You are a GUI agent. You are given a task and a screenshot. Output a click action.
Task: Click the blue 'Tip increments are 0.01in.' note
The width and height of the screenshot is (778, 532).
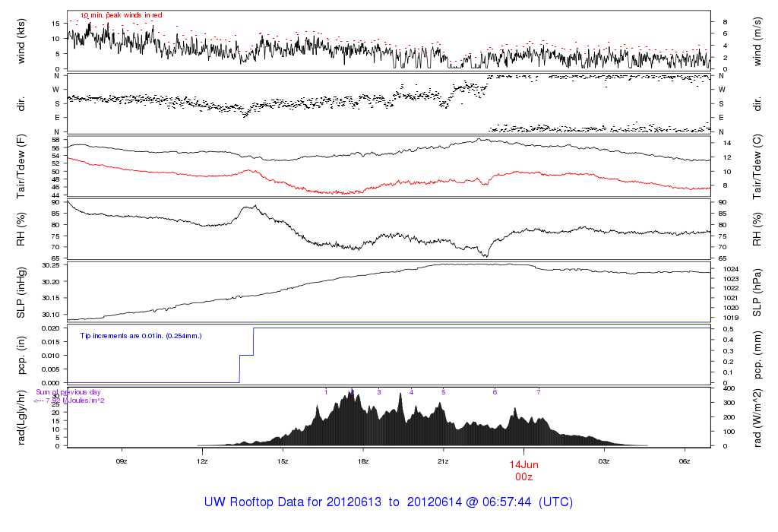pos(141,336)
